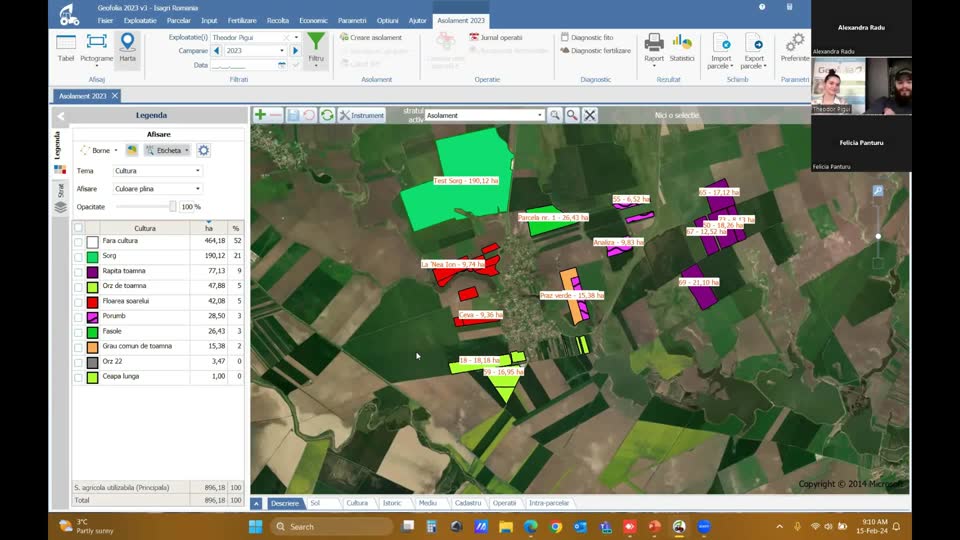Image resolution: width=960 pixels, height=540 pixels.
Task: Click the Opacitate slider handle
Action: click(173, 207)
